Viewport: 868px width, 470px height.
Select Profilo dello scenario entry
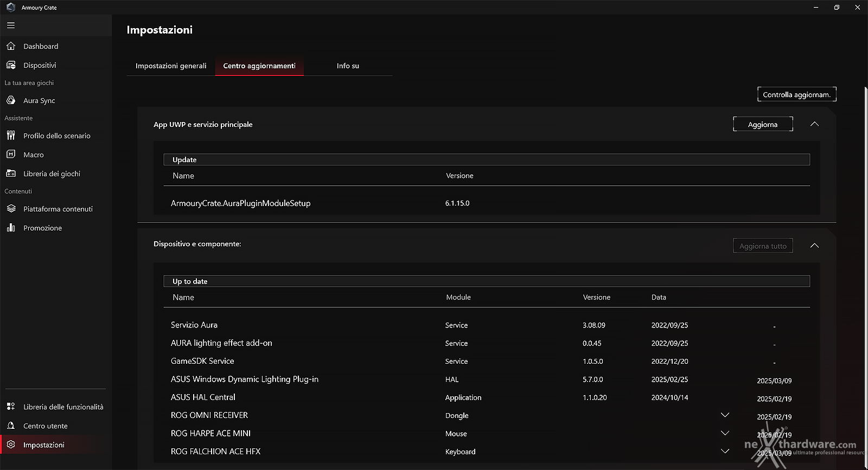point(56,136)
